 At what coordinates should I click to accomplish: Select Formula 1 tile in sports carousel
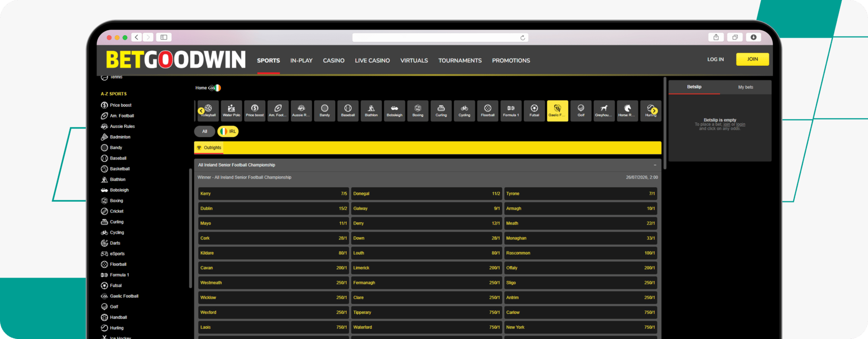click(x=511, y=111)
